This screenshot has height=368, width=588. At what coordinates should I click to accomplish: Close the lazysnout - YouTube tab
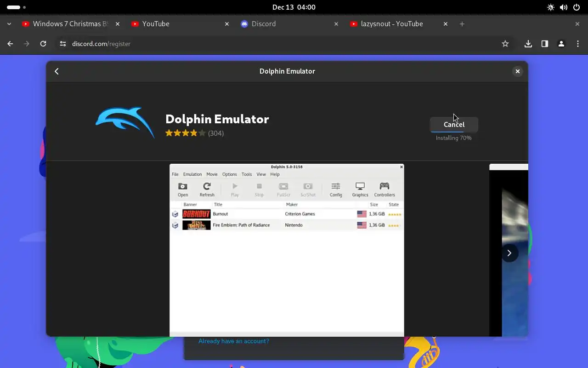[445, 24]
